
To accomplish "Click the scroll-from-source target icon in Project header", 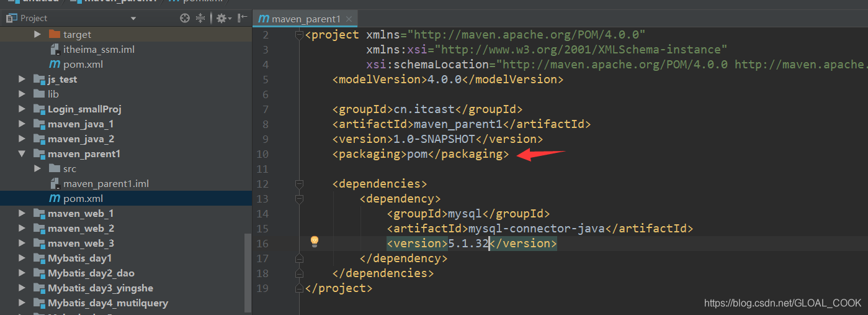I will click(x=184, y=18).
